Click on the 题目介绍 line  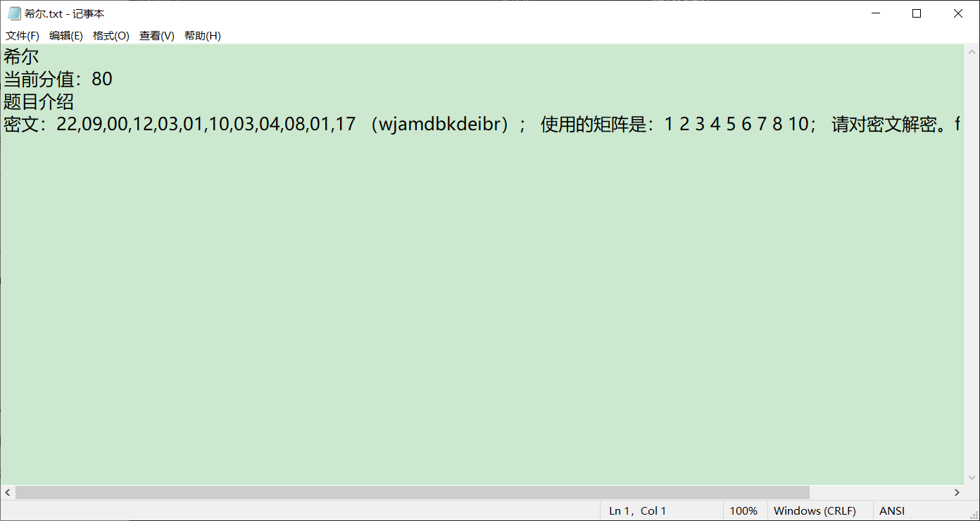(x=39, y=101)
